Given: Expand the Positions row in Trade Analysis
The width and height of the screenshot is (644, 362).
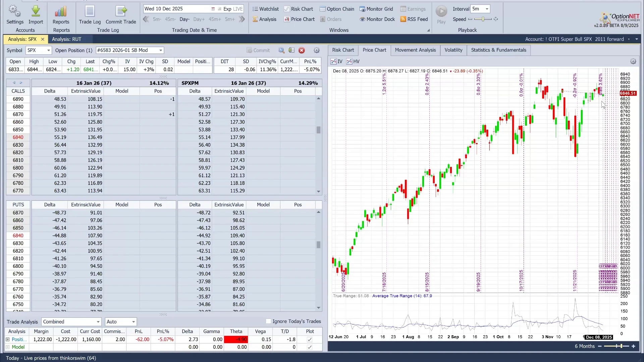Looking at the screenshot, I should 8,340.
